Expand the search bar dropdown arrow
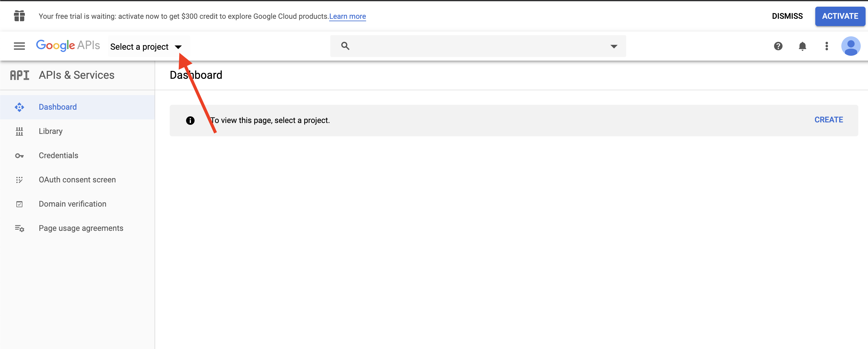The image size is (868, 349). (x=614, y=46)
